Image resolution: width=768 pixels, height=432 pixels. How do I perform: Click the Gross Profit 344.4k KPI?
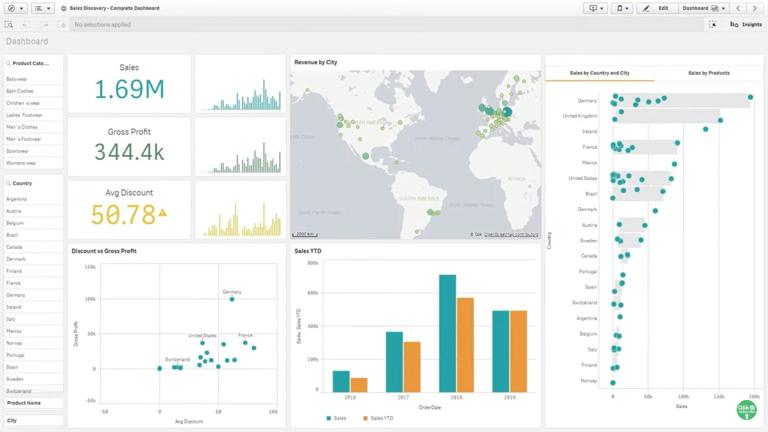click(x=129, y=146)
